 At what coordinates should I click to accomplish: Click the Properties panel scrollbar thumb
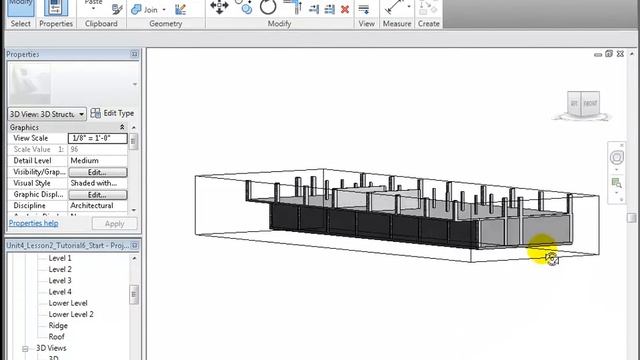point(133,142)
